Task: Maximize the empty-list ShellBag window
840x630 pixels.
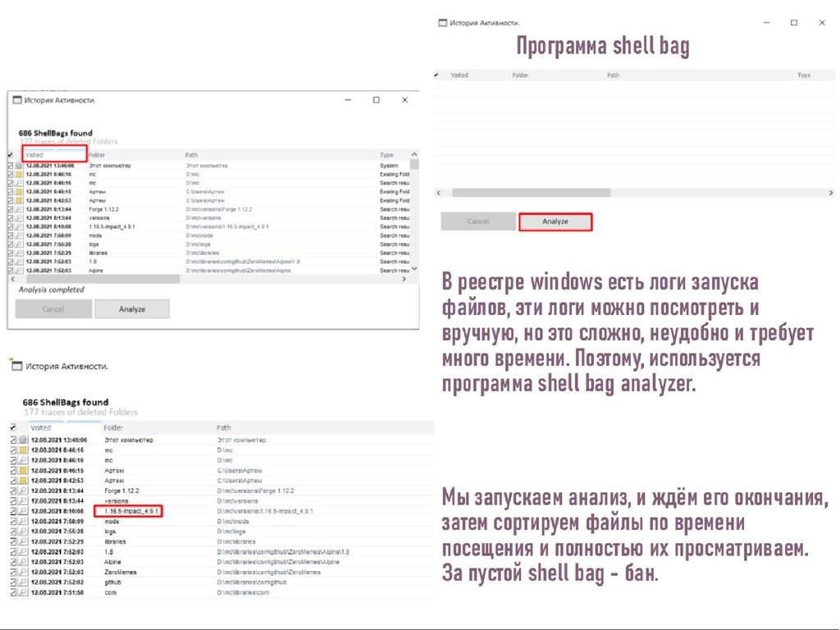Action: pyautogui.click(x=794, y=22)
